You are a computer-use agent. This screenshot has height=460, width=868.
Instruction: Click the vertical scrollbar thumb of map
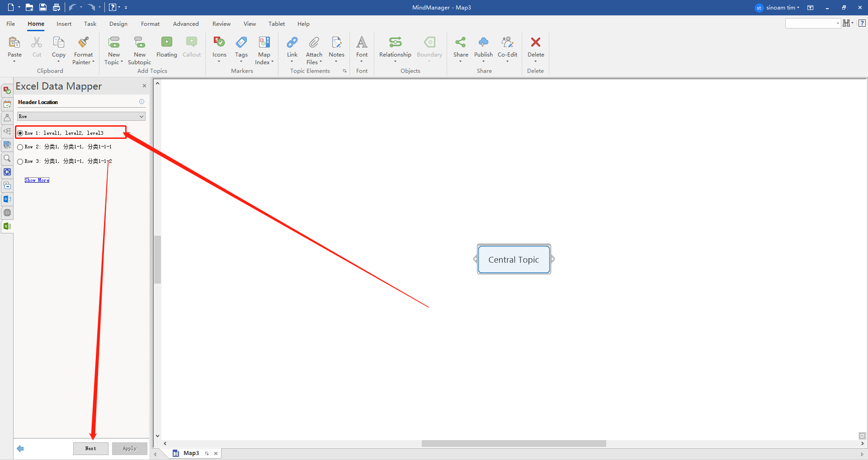157,260
